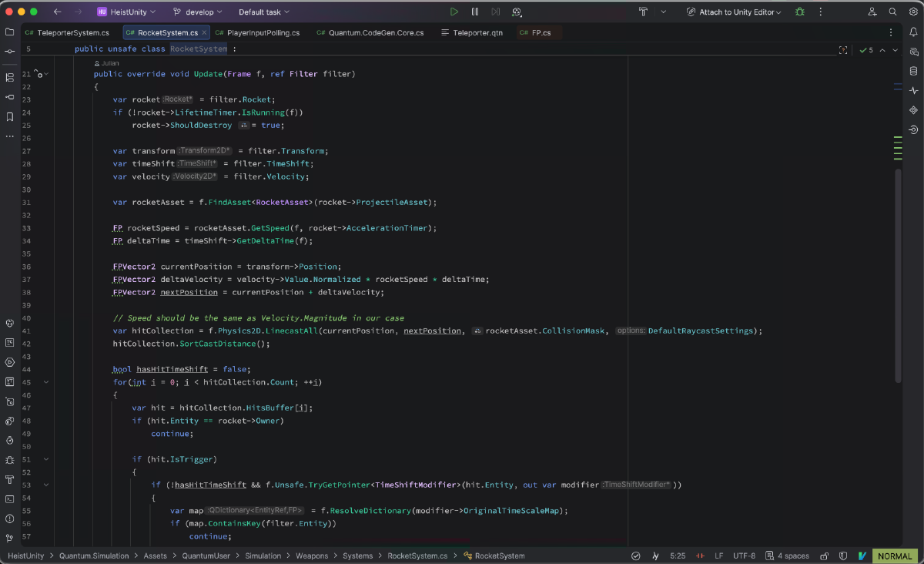The width and height of the screenshot is (924, 564).
Task: Click the Weapons breadcrumb in the path bar
Action: [313, 556]
